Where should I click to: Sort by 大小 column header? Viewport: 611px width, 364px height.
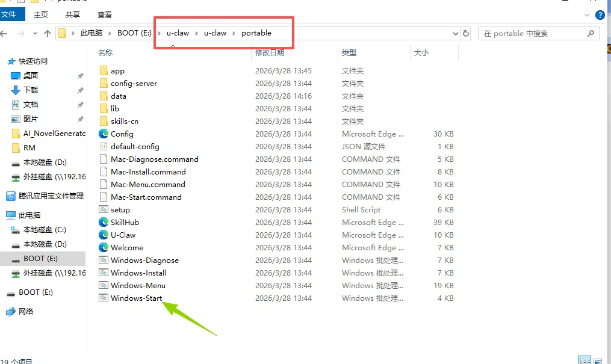click(421, 52)
